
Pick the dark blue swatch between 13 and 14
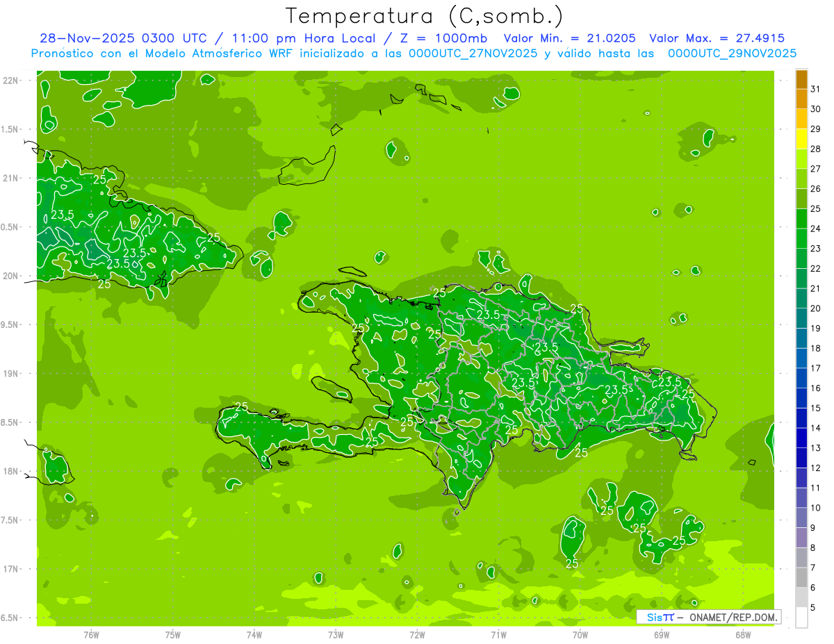801,438
